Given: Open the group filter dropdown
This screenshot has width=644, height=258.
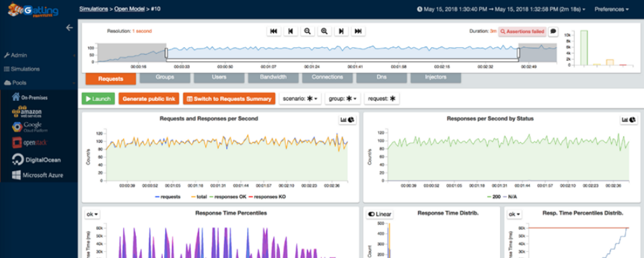Looking at the screenshot, I should [x=343, y=98].
